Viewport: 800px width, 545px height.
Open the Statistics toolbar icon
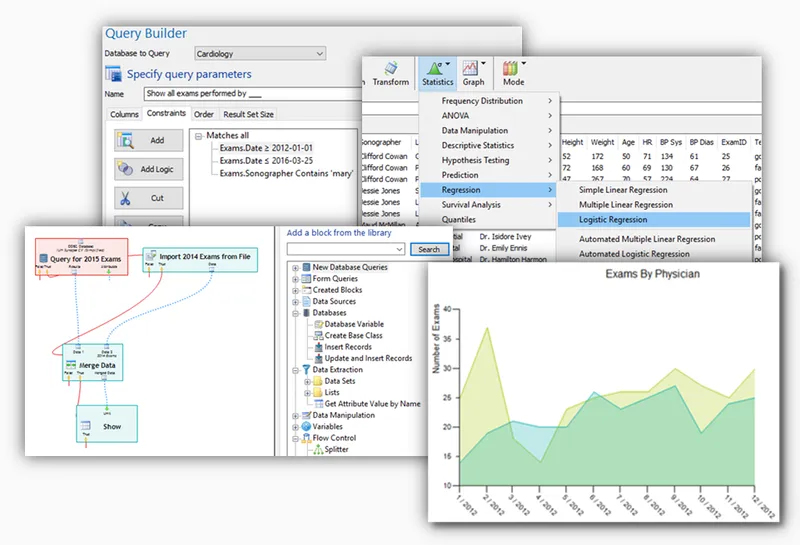coord(435,68)
